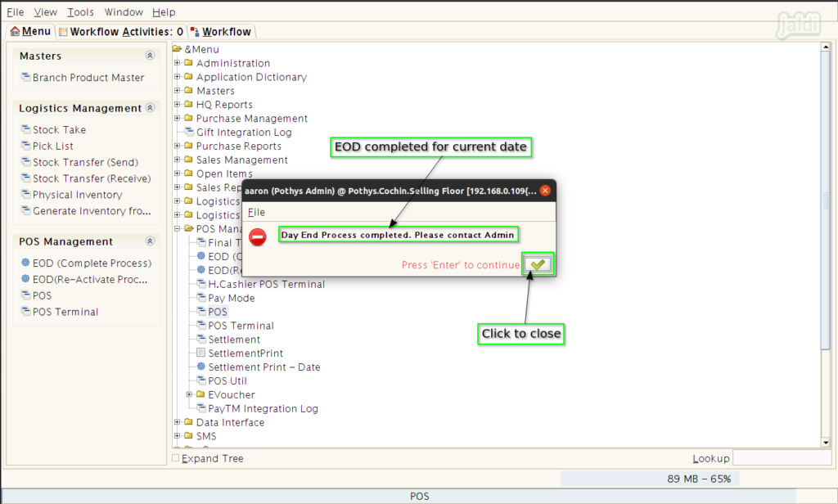
Task: Click the Settlement Print – Date gear icon
Action: 201,367
